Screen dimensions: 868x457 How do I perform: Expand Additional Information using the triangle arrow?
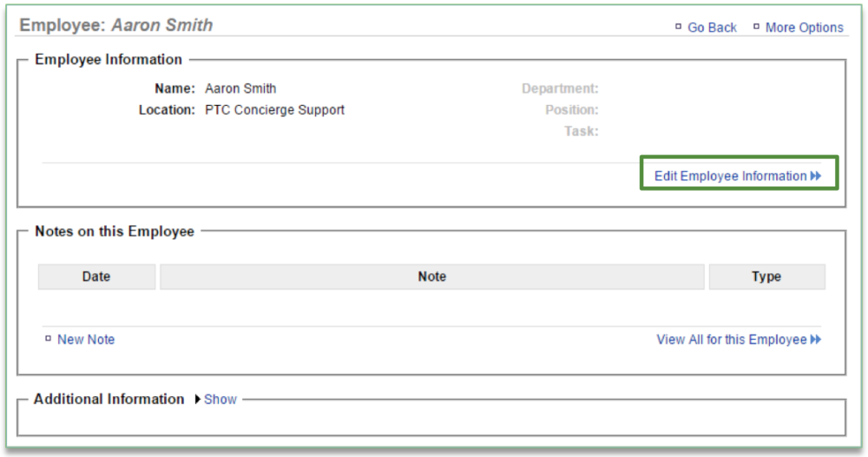tap(198, 400)
